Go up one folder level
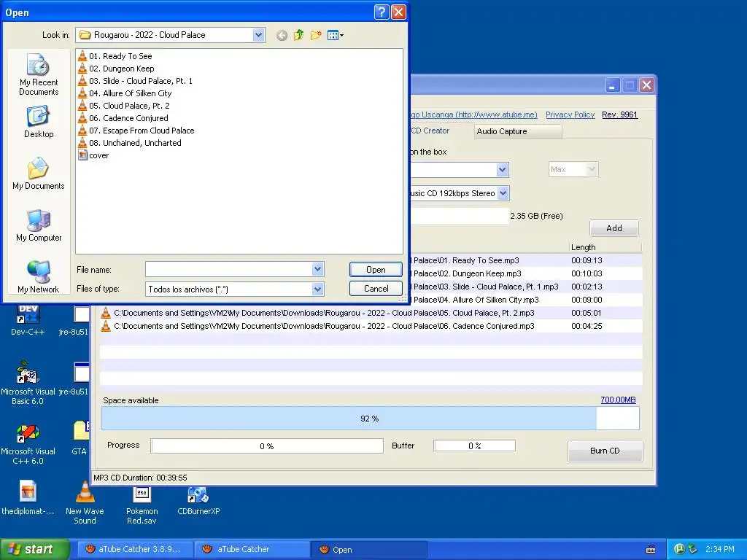747x560 pixels. point(298,35)
